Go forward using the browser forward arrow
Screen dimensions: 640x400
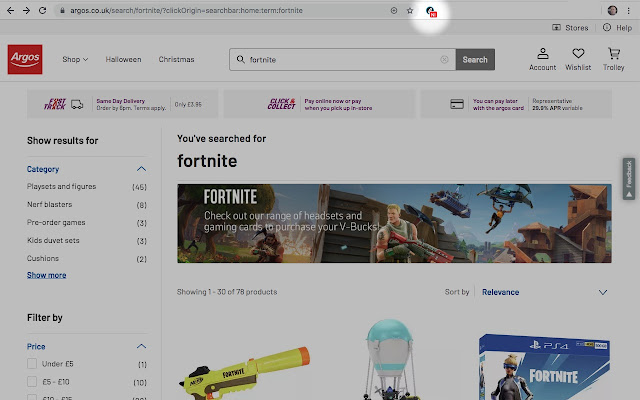click(x=27, y=11)
